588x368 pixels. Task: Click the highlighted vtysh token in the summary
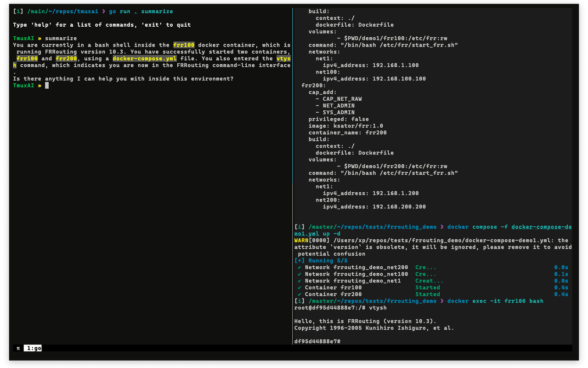click(x=283, y=58)
